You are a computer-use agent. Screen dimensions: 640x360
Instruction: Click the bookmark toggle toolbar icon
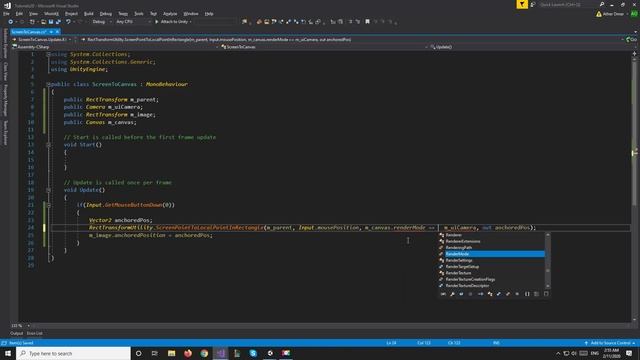pyautogui.click(x=367, y=22)
